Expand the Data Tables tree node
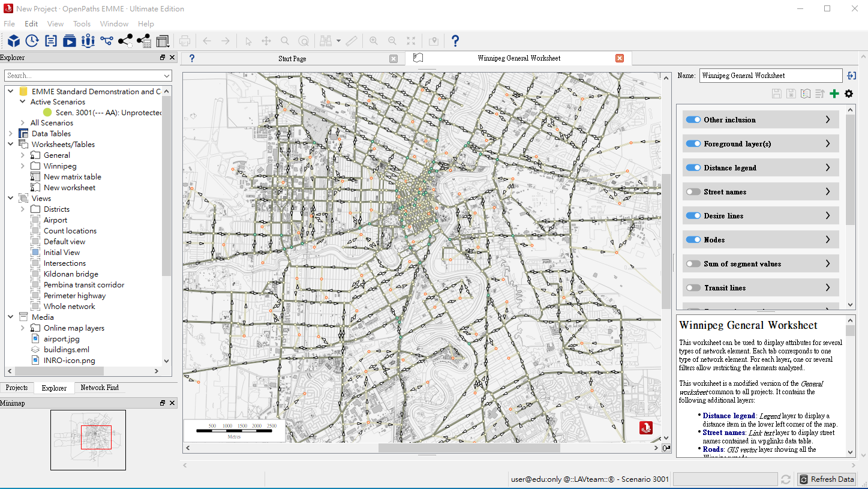Screen dimensions: 868x489 11,133
